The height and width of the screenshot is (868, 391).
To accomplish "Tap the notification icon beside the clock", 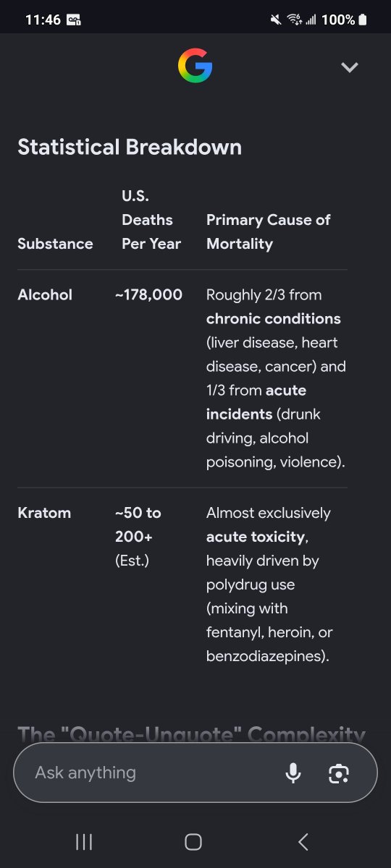I will (74, 20).
